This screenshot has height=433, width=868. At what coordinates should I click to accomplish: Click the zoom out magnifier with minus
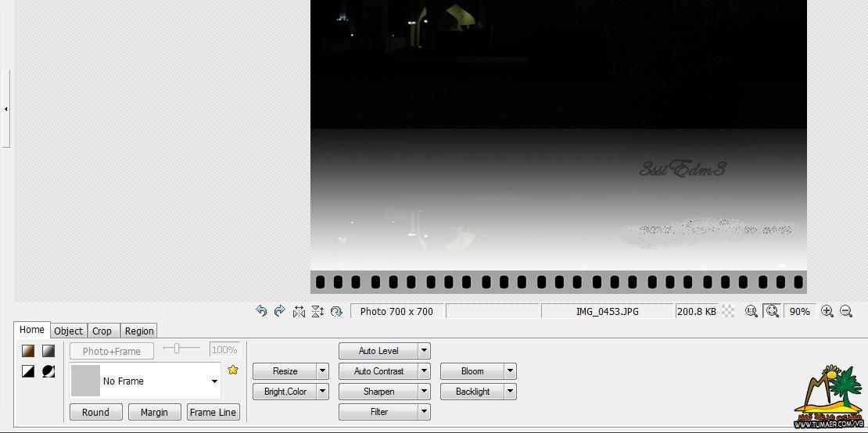846,311
